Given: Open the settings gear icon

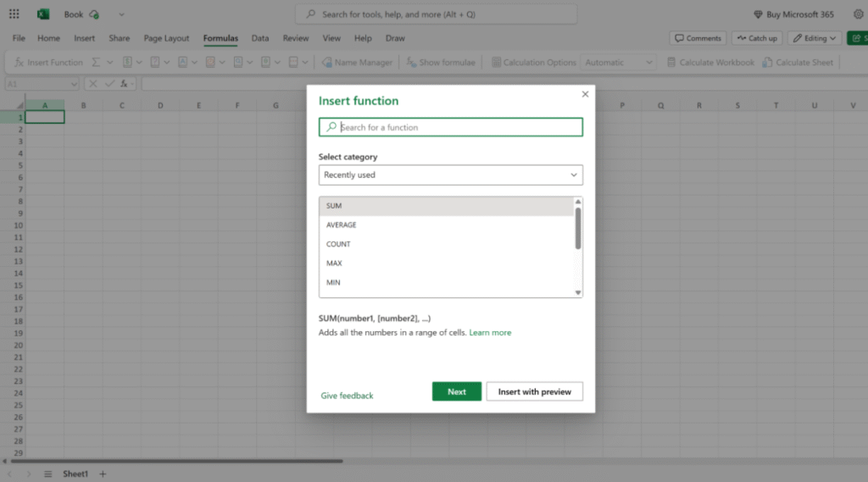Looking at the screenshot, I should pyautogui.click(x=858, y=14).
